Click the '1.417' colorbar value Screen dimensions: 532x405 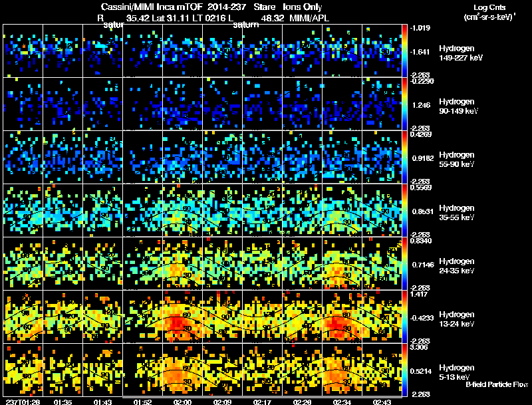pos(419,294)
